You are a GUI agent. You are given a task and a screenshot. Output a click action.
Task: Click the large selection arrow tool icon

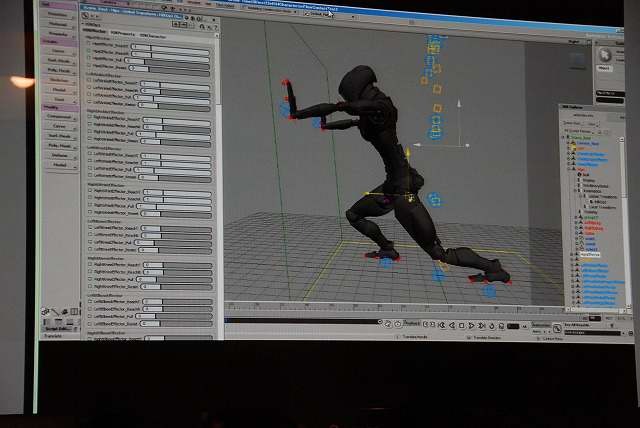coord(605,54)
